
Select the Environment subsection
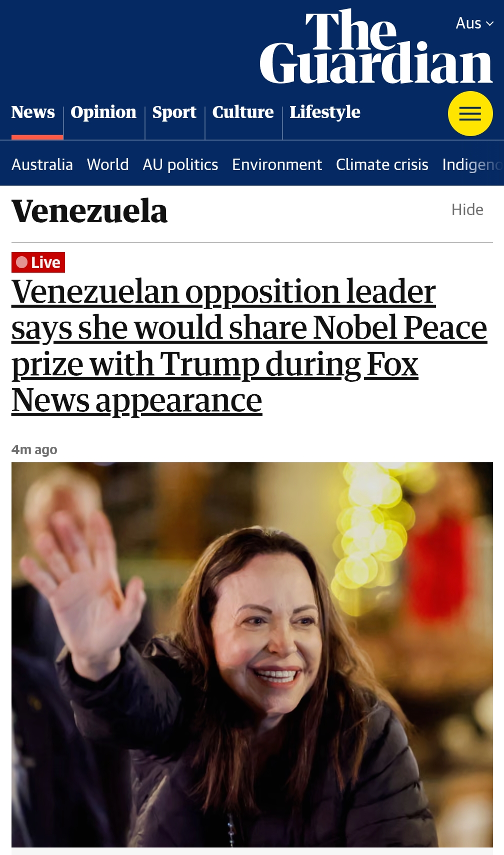(277, 165)
